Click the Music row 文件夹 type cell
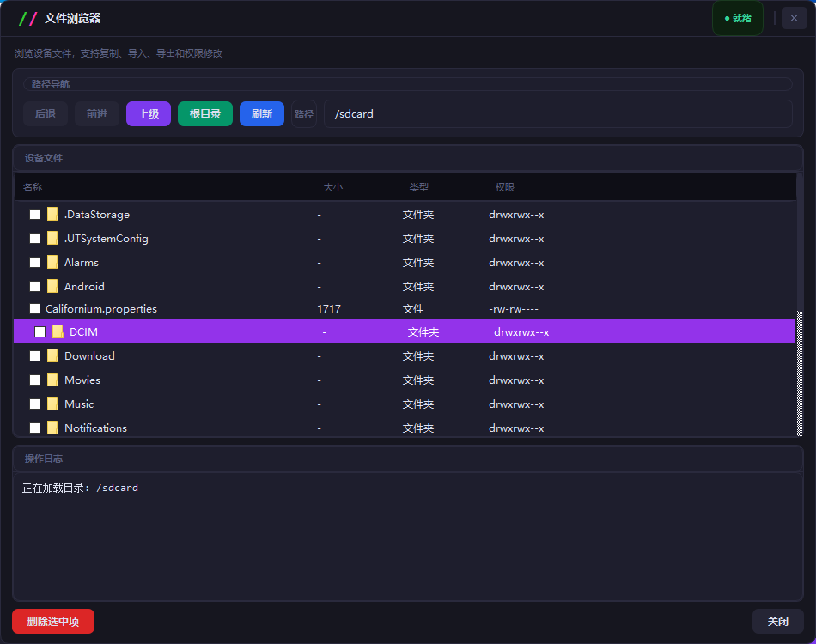816x644 pixels. (418, 404)
